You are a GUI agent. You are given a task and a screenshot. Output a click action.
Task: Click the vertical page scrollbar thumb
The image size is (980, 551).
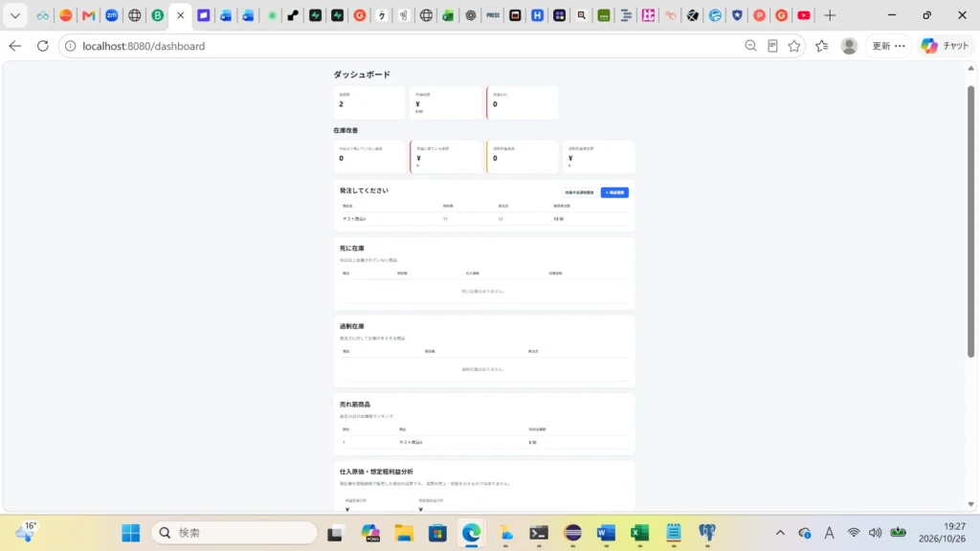pos(970,221)
